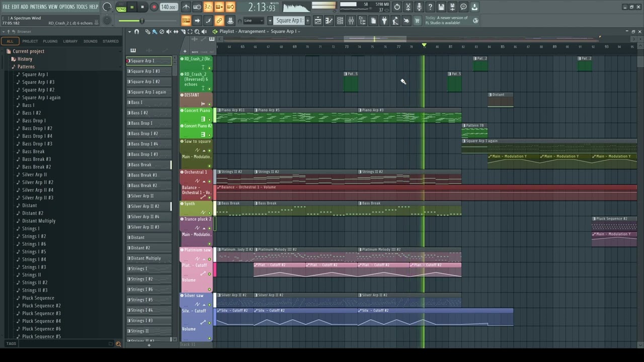Select the Delete tool in Playlist
Viewport: 644px width, 362px height.
162,32
